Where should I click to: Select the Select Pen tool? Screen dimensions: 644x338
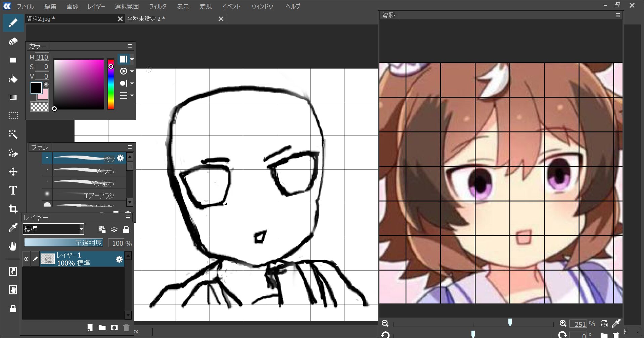(13, 153)
